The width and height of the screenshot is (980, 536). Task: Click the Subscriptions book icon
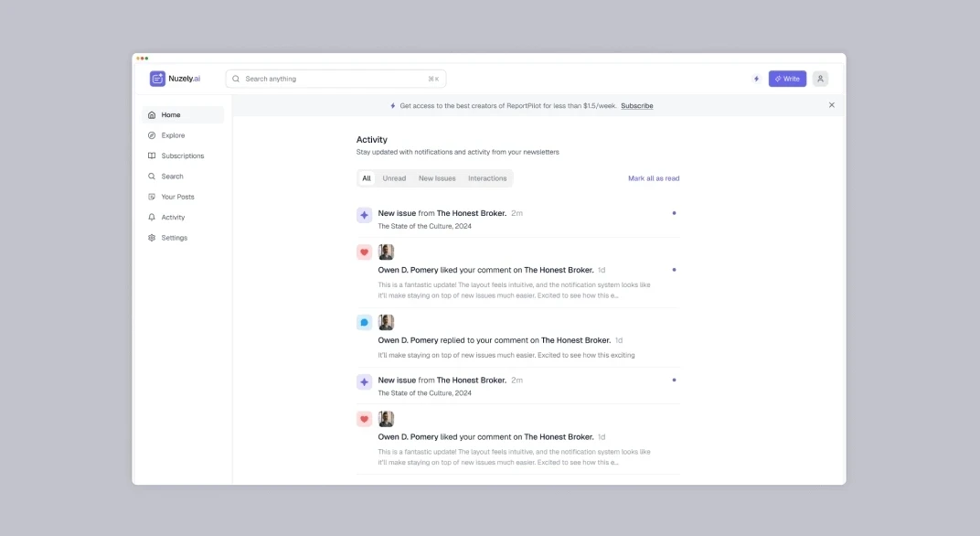(x=151, y=155)
